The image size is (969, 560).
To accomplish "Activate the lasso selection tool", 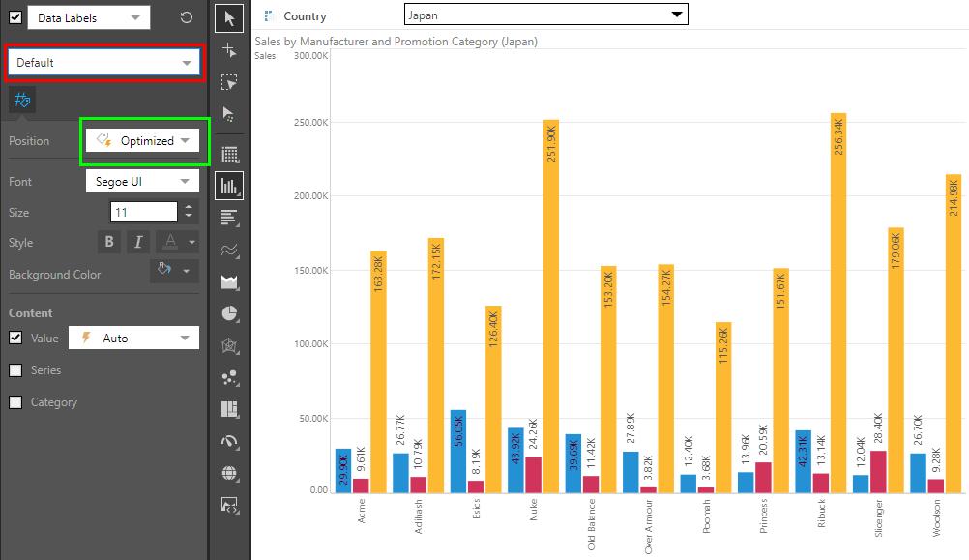I will [x=229, y=82].
